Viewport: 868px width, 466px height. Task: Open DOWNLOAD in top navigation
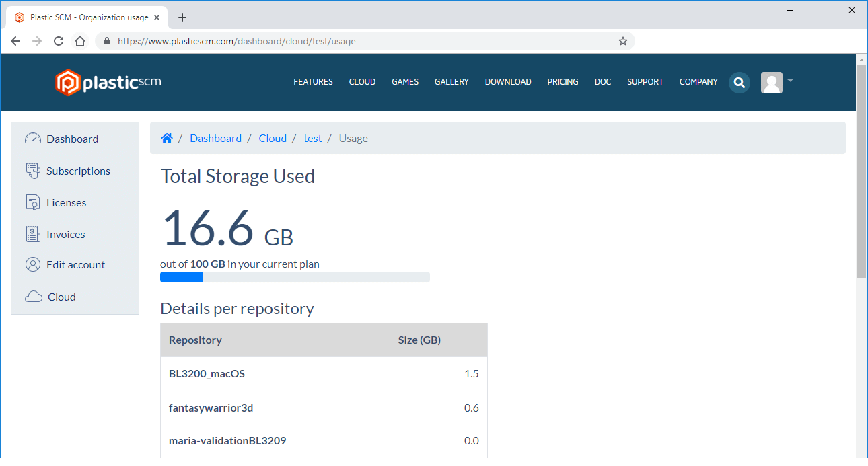pos(508,82)
